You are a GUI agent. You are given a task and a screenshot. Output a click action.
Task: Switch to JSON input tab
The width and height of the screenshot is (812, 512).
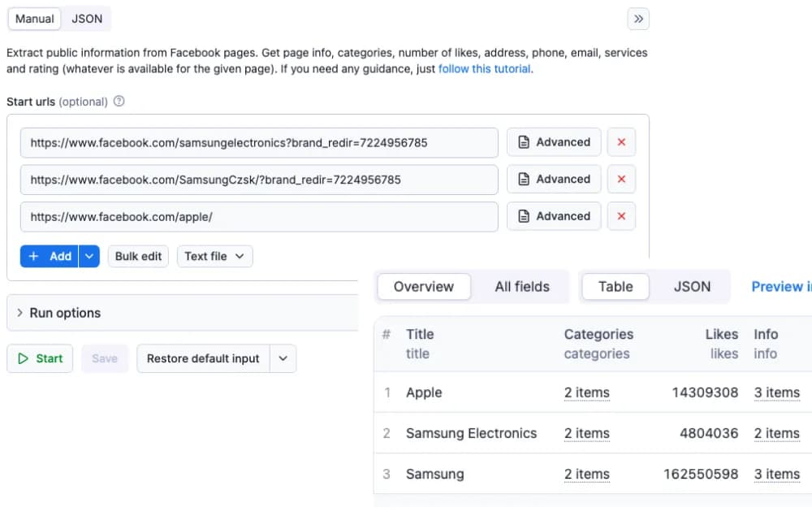87,20
